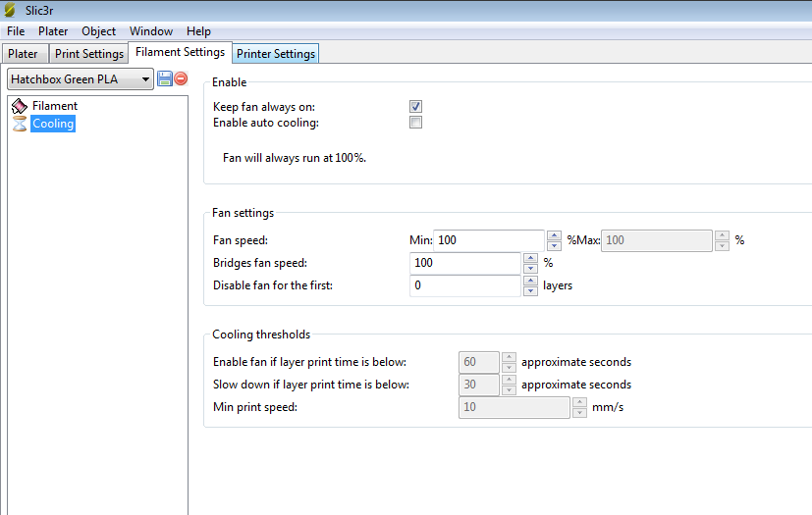Viewport: 812px width, 515px height.
Task: Click Slow down layer time field showing 30
Action: (479, 385)
